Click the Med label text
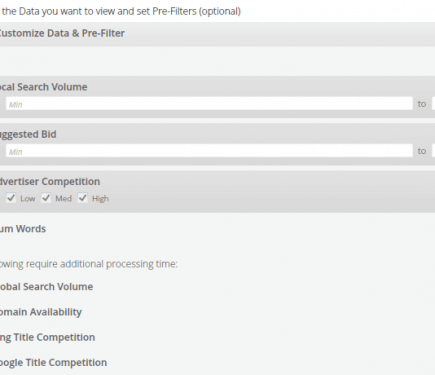This screenshot has height=375, width=435. pyautogui.click(x=63, y=199)
